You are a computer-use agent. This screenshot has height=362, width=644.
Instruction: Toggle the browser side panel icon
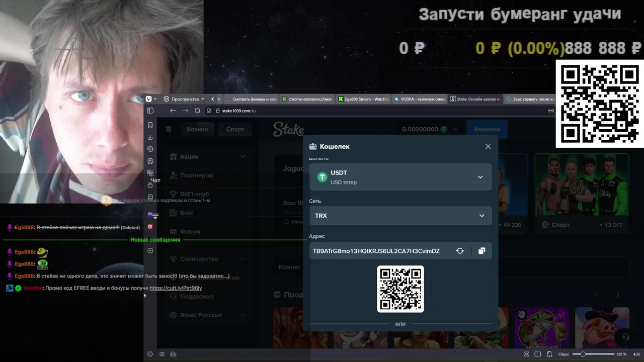click(x=150, y=111)
